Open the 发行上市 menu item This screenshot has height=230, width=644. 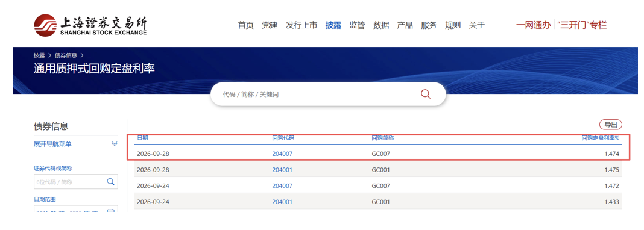pos(301,25)
